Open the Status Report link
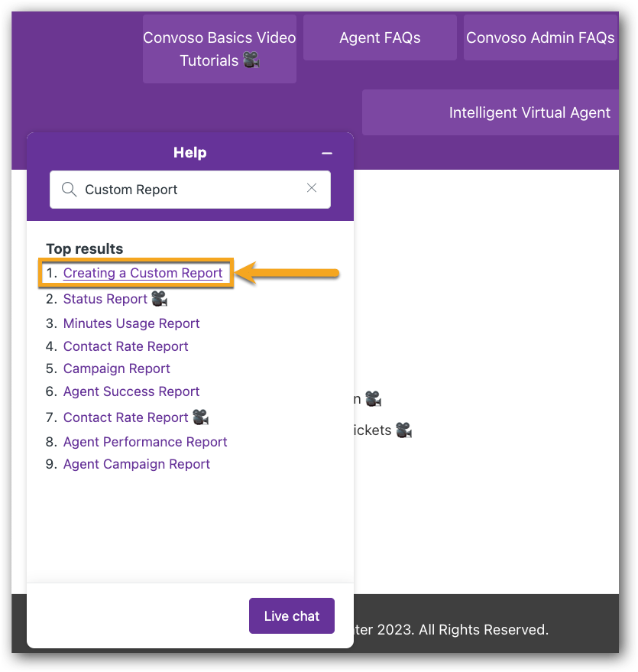 click(x=105, y=299)
